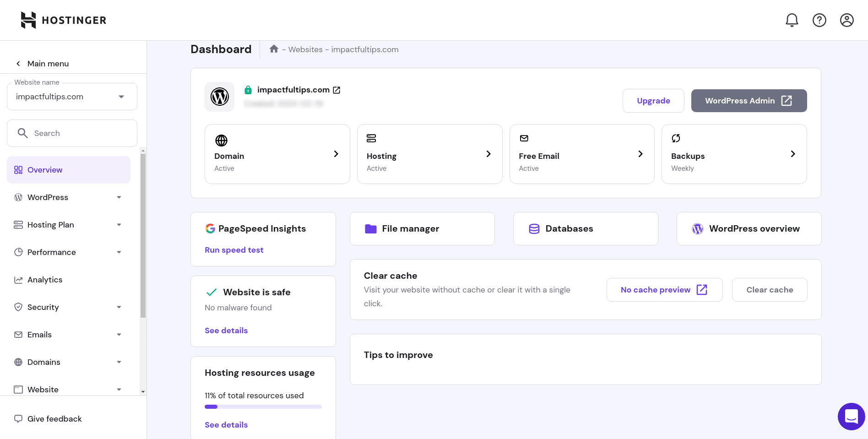
Task: Expand the Domains sidebar menu
Action: pos(119,362)
